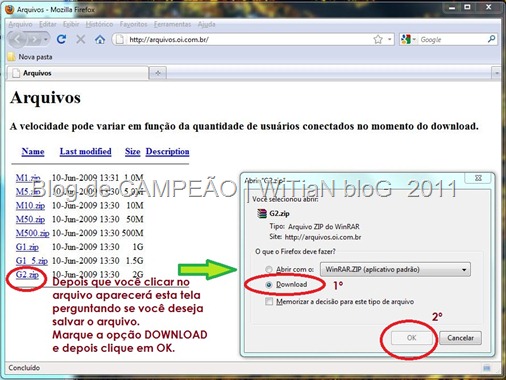The image size is (506, 380).
Task: Click the page icon in the address bar
Action: pyautogui.click(x=119, y=40)
